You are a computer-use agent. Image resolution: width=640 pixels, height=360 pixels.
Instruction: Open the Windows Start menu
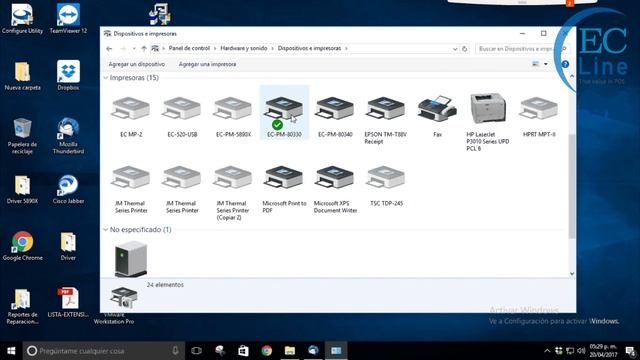point(11,351)
